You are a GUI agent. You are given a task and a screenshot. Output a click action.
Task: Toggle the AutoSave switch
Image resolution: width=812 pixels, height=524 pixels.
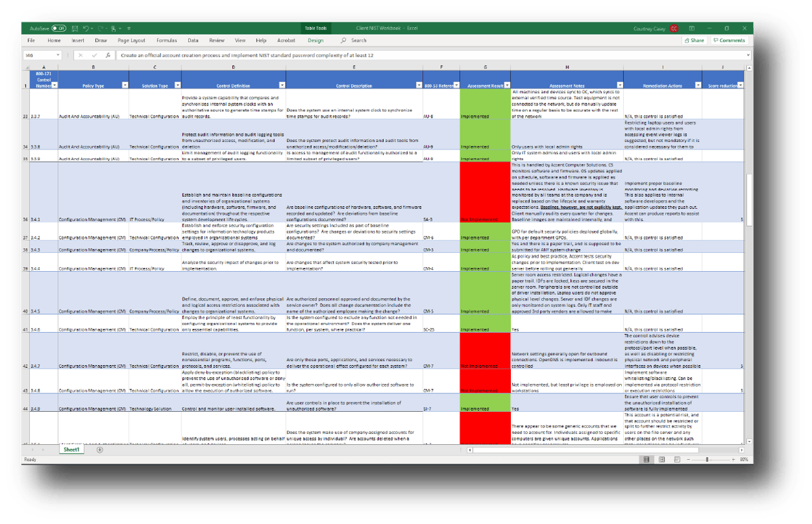(59, 28)
